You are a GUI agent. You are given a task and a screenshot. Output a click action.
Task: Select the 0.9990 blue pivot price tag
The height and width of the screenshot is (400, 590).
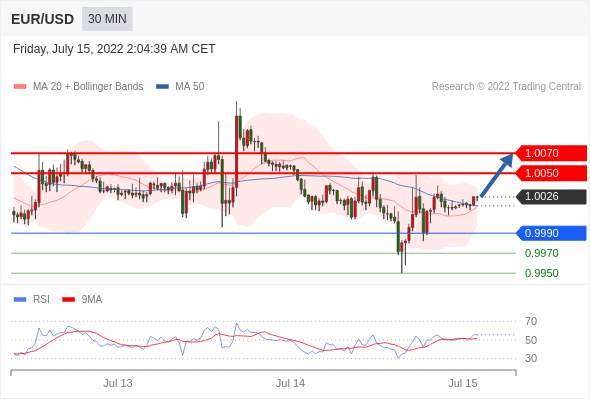(550, 233)
